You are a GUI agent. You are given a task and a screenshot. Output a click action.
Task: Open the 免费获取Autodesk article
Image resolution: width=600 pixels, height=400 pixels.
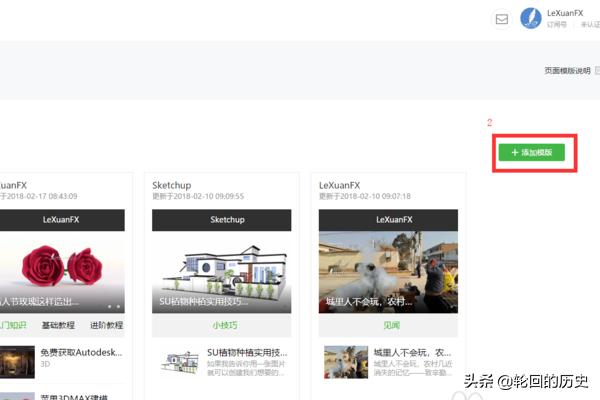[x=80, y=352]
